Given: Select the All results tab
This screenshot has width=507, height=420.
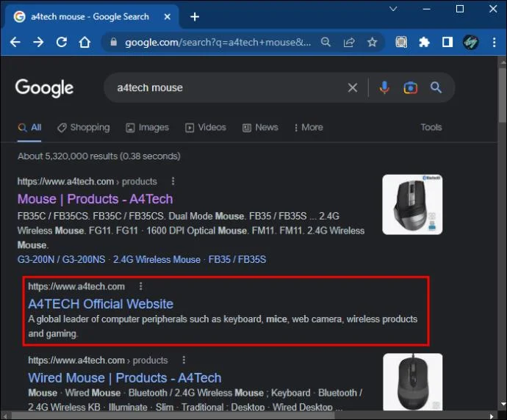Looking at the screenshot, I should coord(29,128).
